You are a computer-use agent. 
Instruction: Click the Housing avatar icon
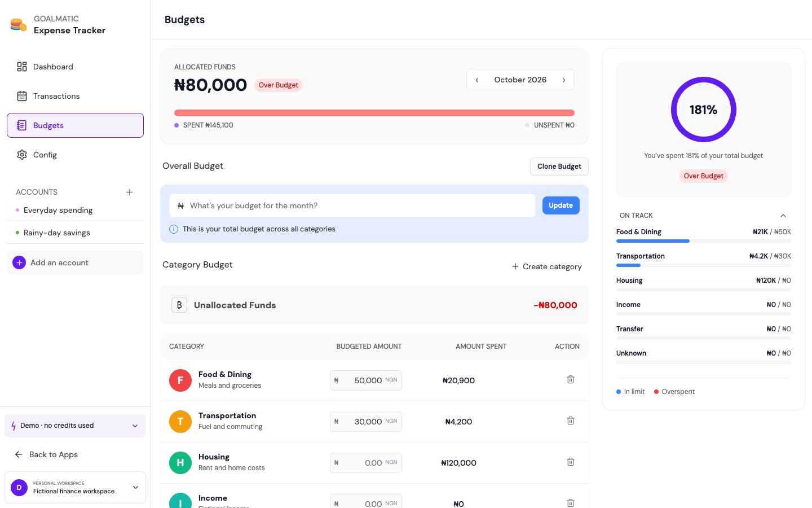pos(180,463)
